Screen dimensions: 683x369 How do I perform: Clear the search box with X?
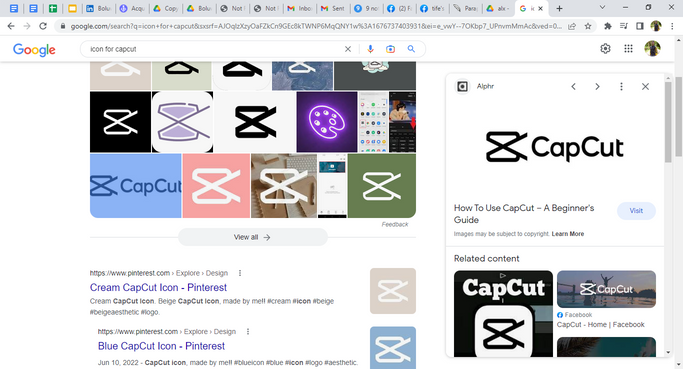[348, 49]
